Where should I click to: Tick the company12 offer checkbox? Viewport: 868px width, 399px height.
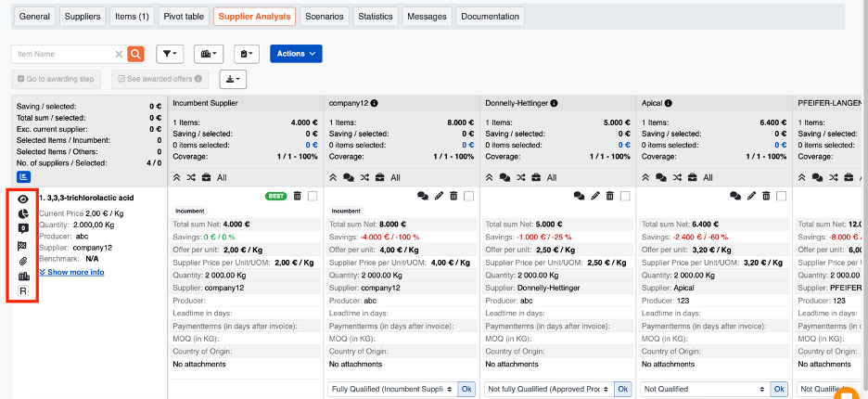pos(469,196)
